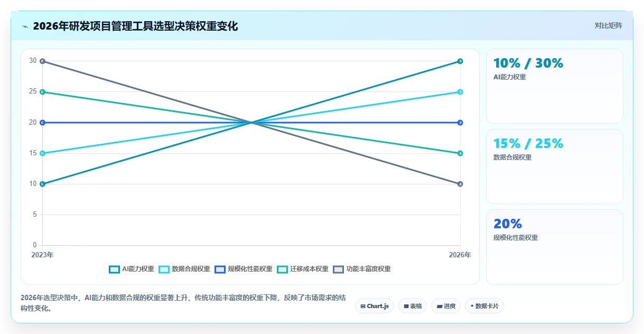Click the 2023年 x-axis label

42,255
